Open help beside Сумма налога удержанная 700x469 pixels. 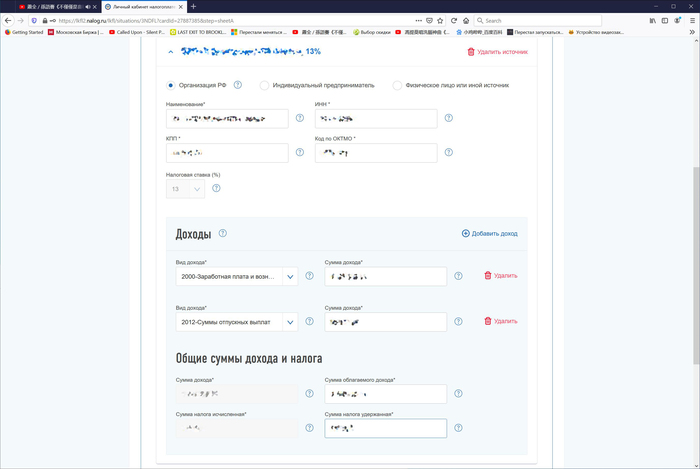pyautogui.click(x=458, y=427)
